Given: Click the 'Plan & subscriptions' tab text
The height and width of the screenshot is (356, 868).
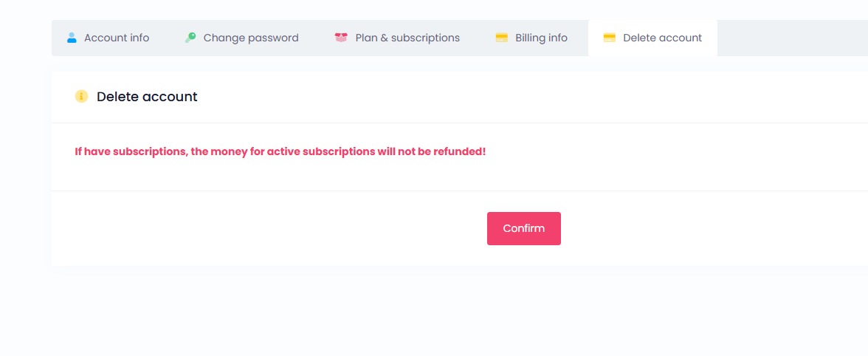Looking at the screenshot, I should click(x=407, y=38).
